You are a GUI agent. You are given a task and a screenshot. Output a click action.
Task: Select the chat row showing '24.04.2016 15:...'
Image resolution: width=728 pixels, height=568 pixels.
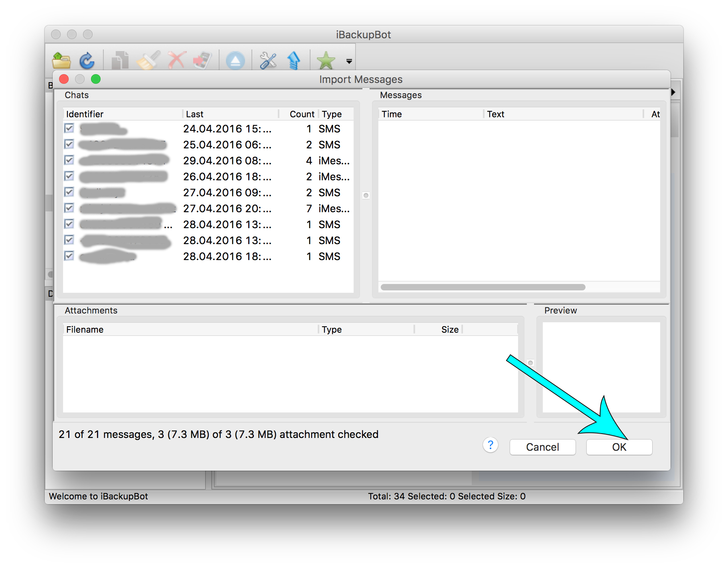[208, 128]
